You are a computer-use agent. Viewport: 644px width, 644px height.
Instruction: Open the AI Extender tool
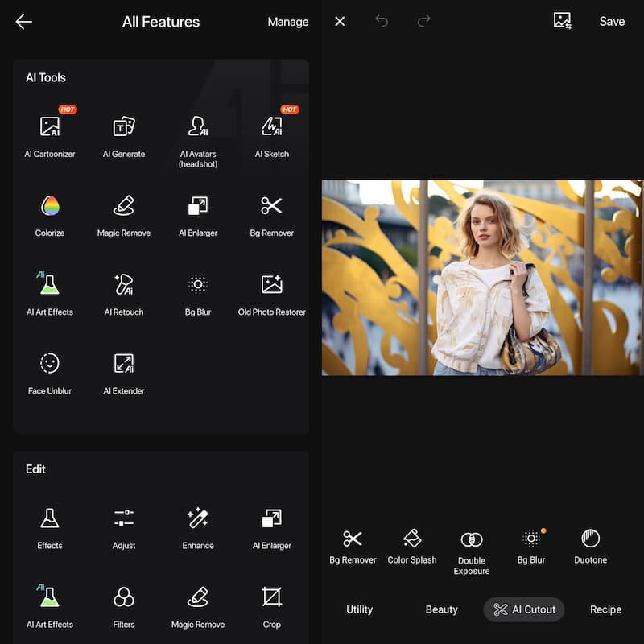coord(124,374)
